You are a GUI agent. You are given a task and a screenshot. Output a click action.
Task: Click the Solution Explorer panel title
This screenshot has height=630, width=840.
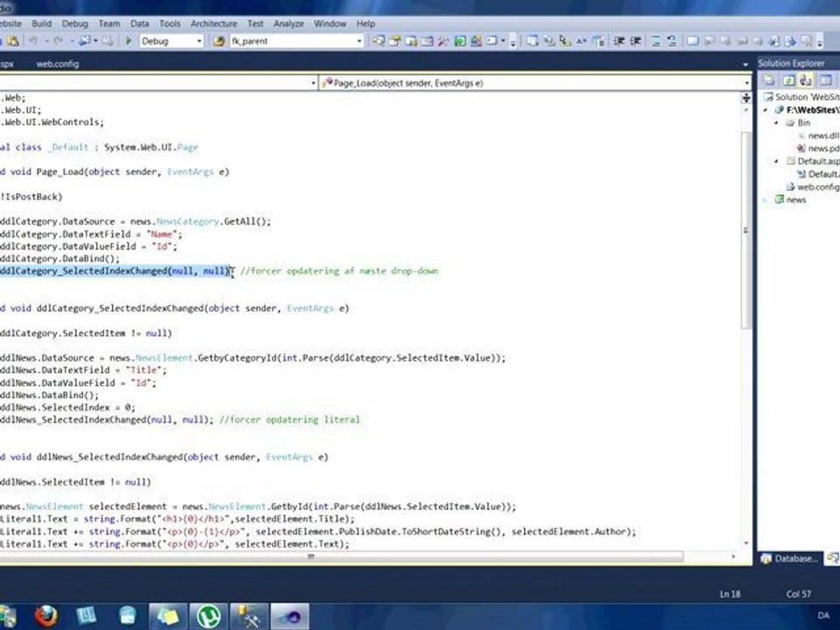[791, 63]
